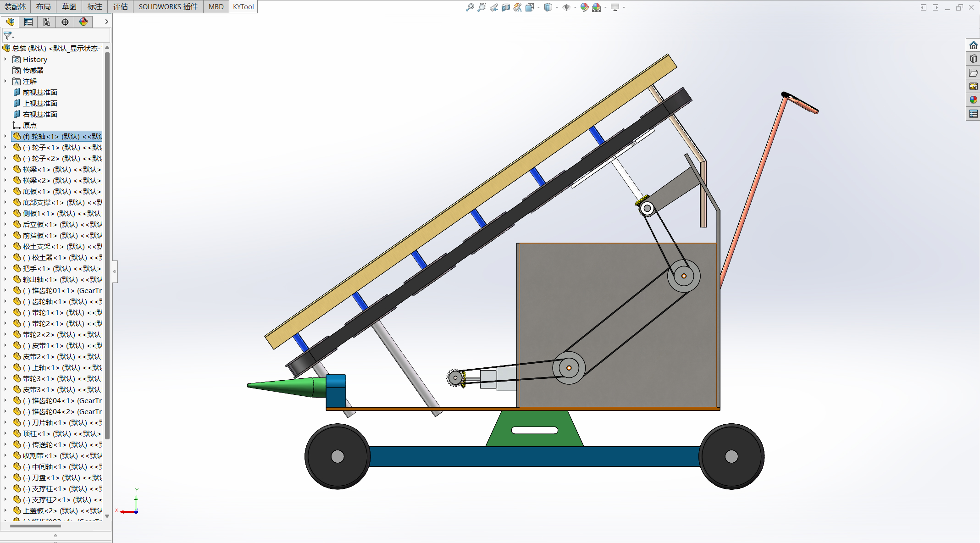The height and width of the screenshot is (543, 980).
Task: Click the Edit Appearance icon
Action: click(x=584, y=7)
